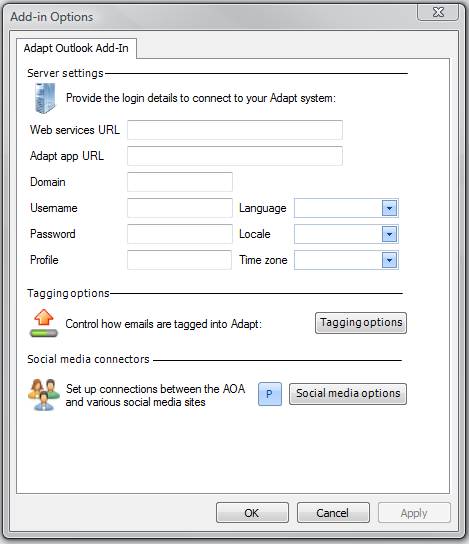This screenshot has height=544, width=469.
Task: Click the social media people icon
Action: pyautogui.click(x=44, y=394)
